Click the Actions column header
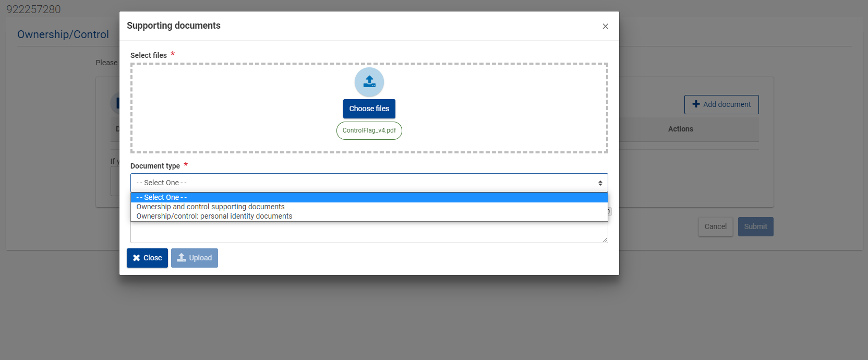The height and width of the screenshot is (360, 868). (681, 129)
